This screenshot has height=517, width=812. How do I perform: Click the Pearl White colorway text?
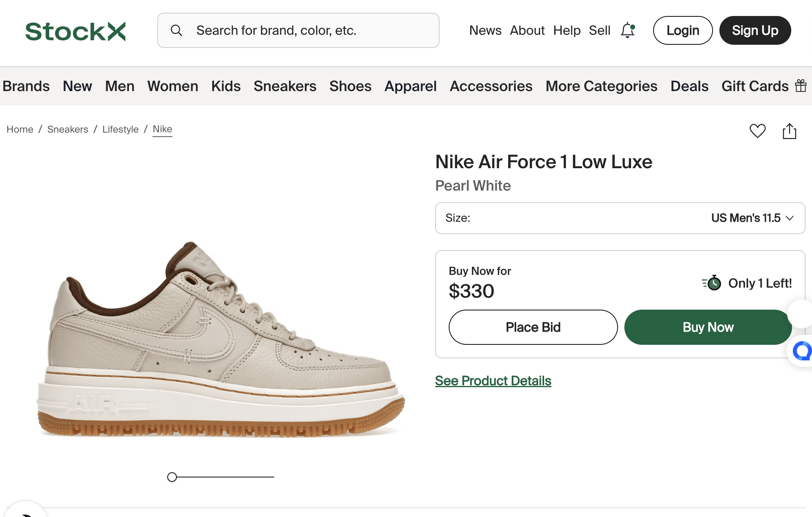click(473, 186)
